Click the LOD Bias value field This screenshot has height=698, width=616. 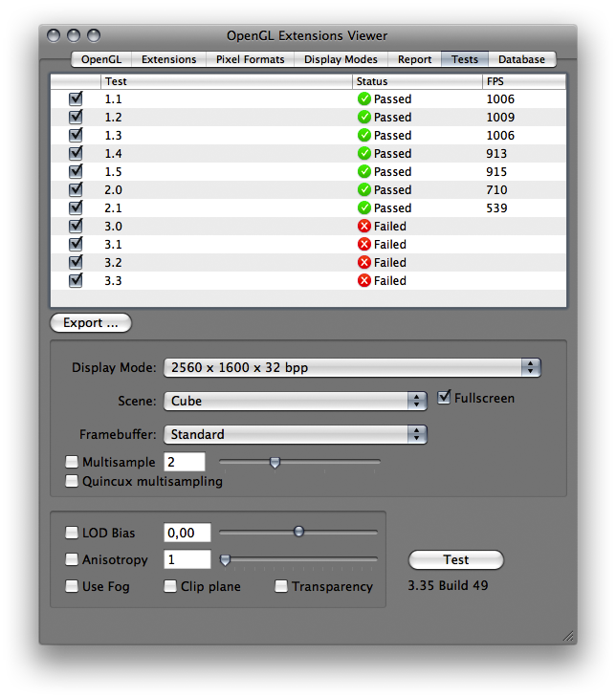[187, 533]
